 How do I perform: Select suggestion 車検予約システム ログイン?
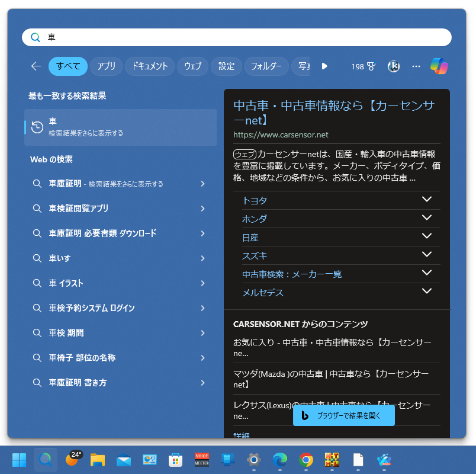coord(121,308)
